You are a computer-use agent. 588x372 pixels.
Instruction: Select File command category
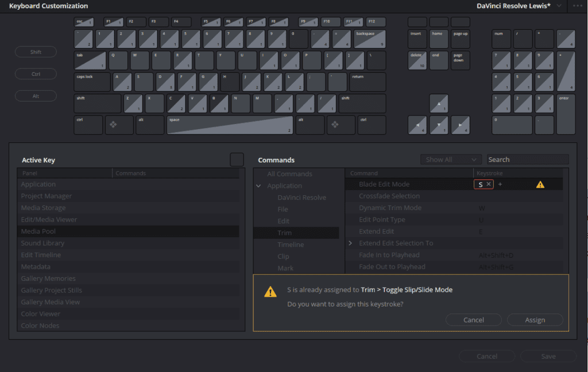pos(283,209)
